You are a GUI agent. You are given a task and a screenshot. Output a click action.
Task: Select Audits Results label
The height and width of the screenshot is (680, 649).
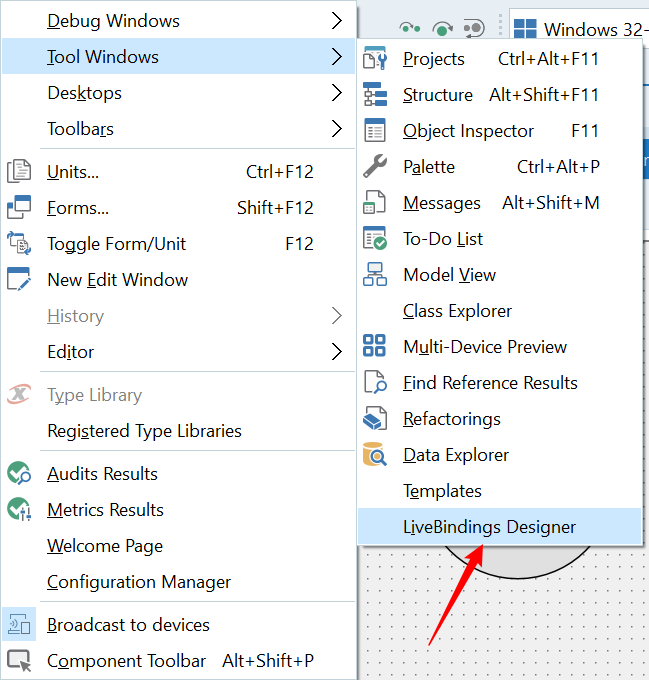click(x=102, y=474)
